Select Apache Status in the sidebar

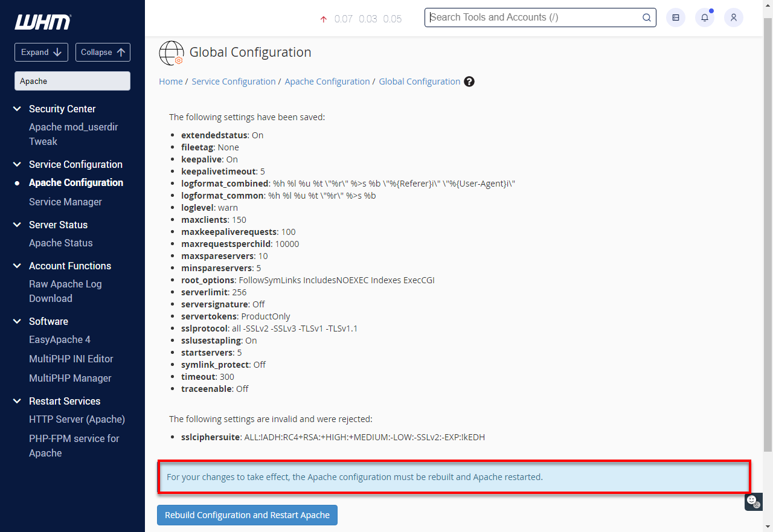tap(60, 243)
